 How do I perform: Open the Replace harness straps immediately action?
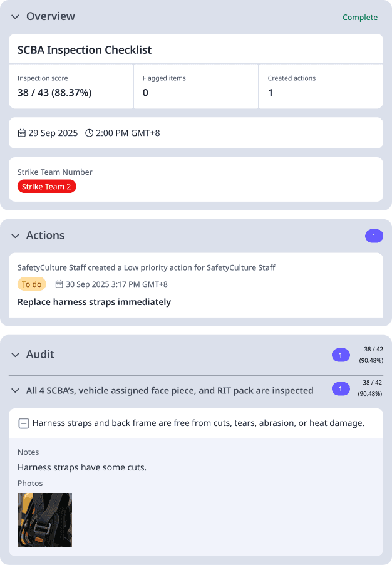[x=94, y=302]
